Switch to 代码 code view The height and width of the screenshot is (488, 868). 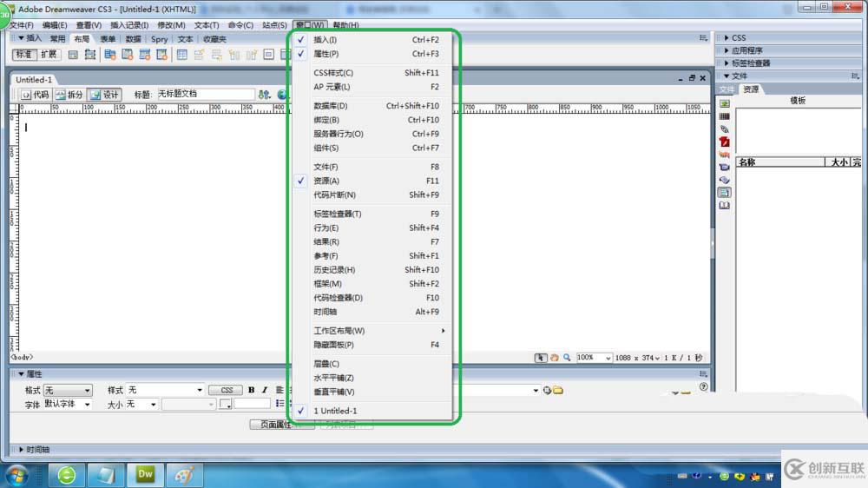pos(35,95)
